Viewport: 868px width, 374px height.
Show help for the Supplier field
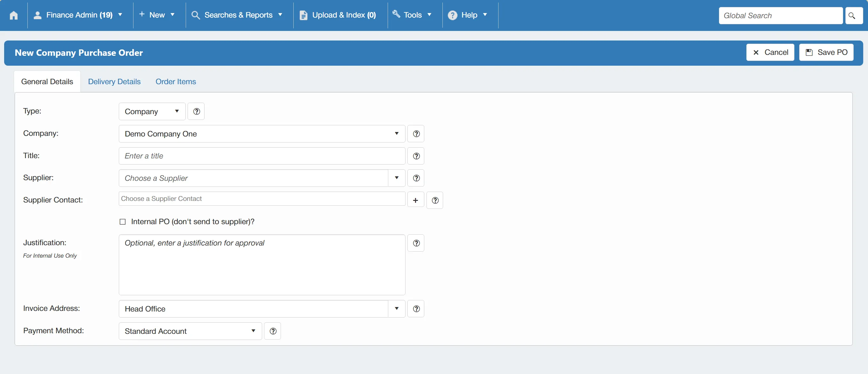[416, 178]
